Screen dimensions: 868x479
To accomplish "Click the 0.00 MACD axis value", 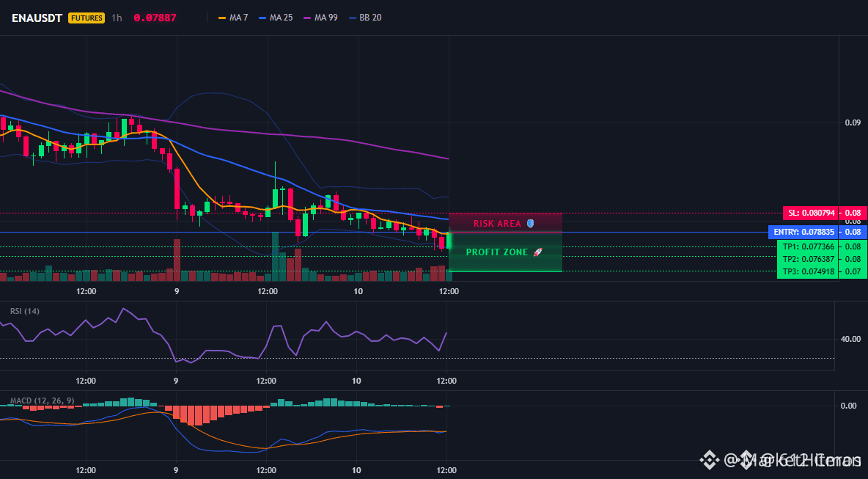I will pyautogui.click(x=849, y=406).
